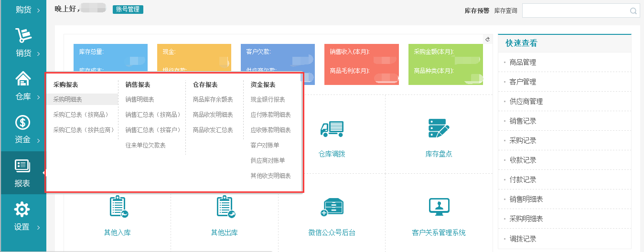The width and height of the screenshot is (644, 252).
Task: Click the red 销售收入 summary card
Action: pyautogui.click(x=361, y=64)
